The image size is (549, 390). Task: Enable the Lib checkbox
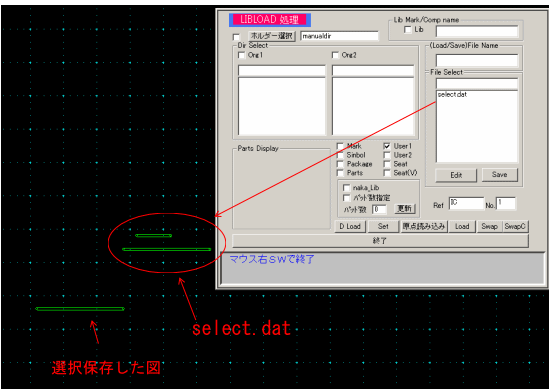408,30
